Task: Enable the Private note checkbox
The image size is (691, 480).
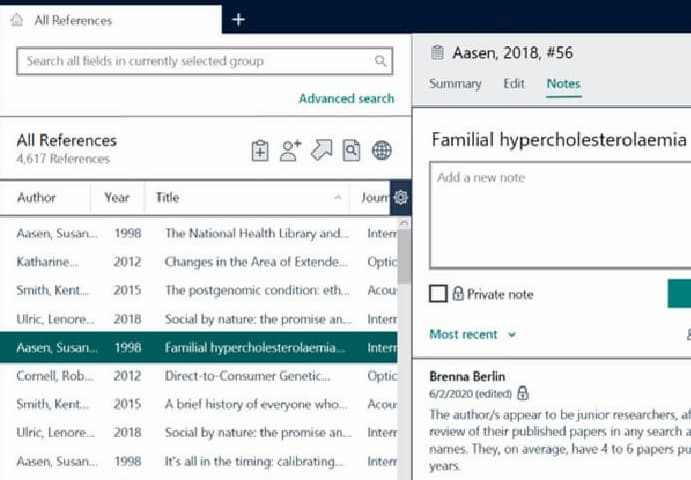Action: click(x=438, y=294)
